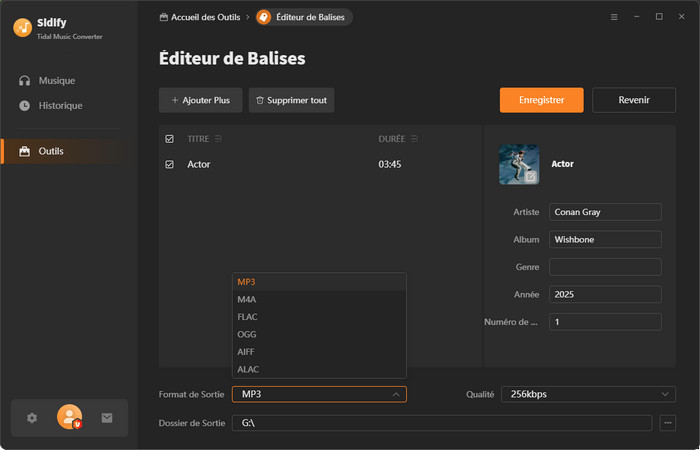Click the user profile avatar icon
Viewport: 700px width, 450px height.
click(x=69, y=417)
